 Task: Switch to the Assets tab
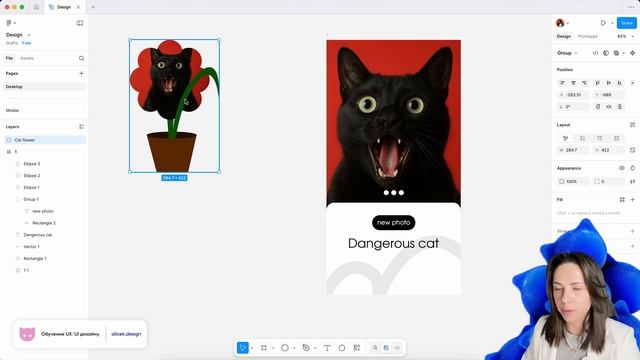27,58
